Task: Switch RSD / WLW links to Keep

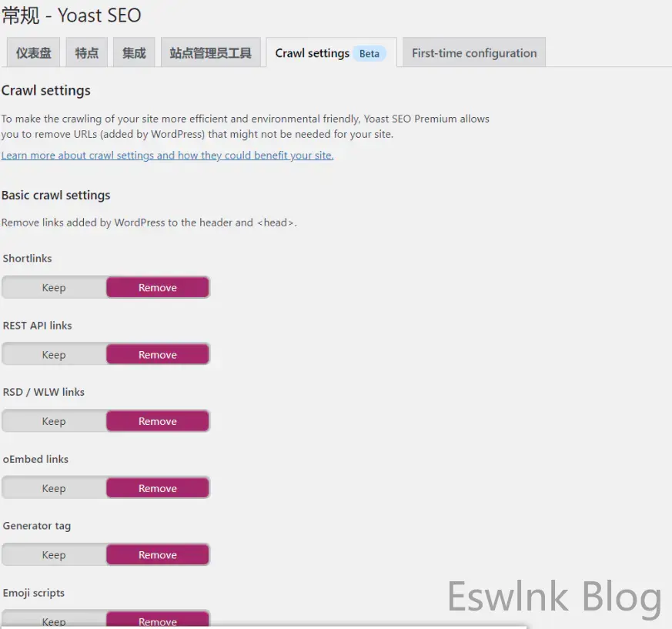Action: pos(54,422)
